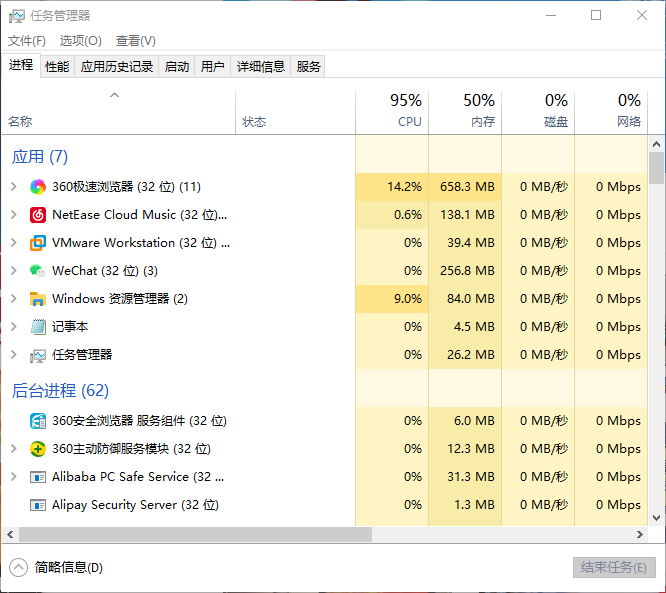
Task: Select the 应用 (7) group header
Action: point(40,157)
